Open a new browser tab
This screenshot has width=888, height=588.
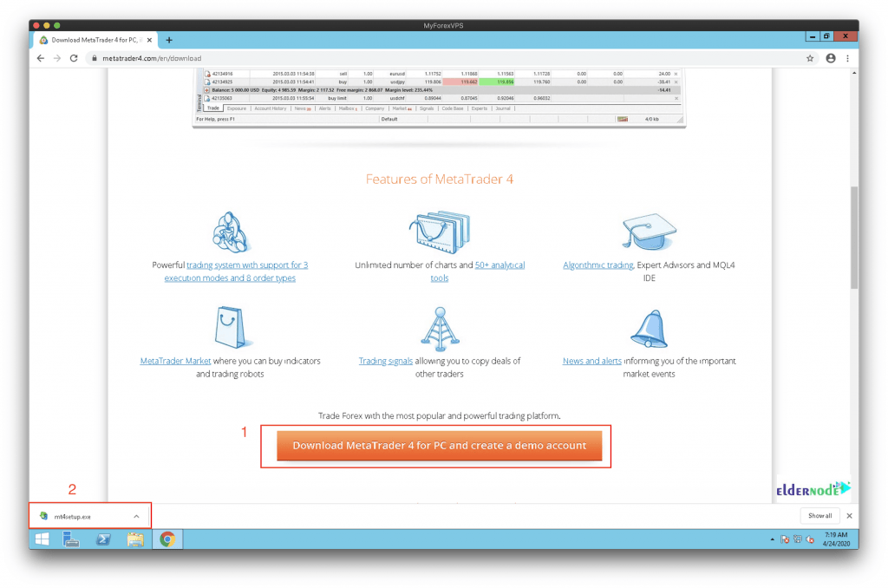pos(169,40)
